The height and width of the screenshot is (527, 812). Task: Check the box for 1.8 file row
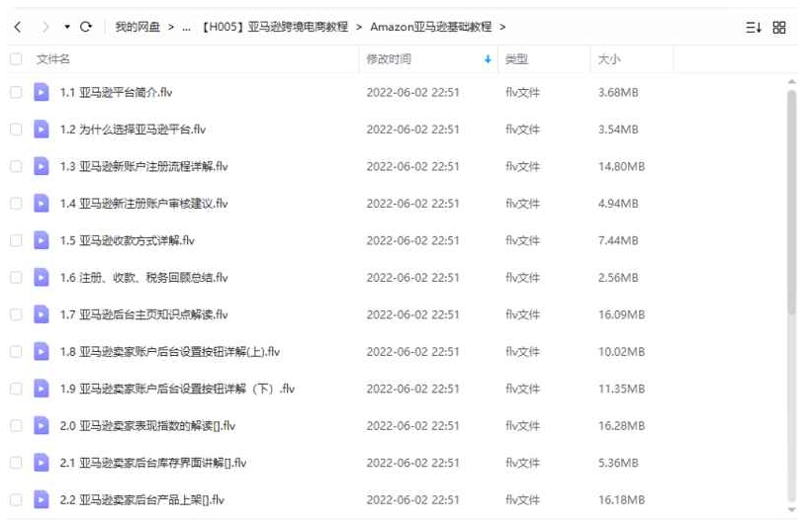tap(16, 352)
